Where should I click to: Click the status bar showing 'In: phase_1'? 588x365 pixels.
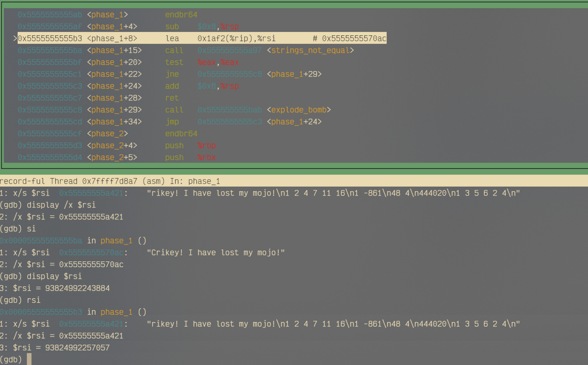coord(110,181)
